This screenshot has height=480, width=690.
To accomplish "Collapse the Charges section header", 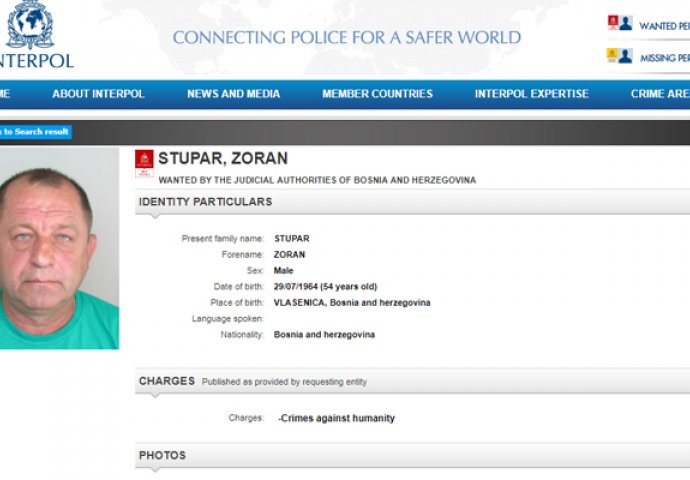I will point(167,381).
